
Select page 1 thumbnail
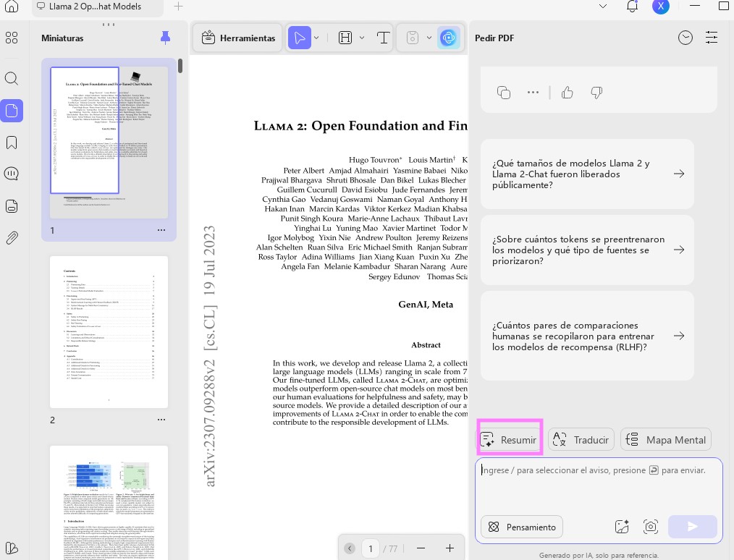pyautogui.click(x=109, y=143)
